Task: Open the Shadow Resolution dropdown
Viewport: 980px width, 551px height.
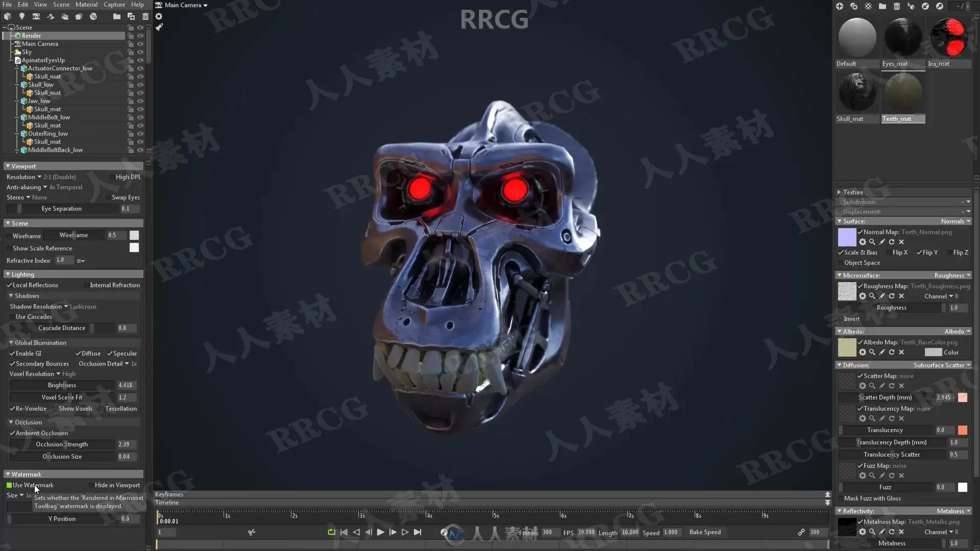Action: tap(66, 307)
